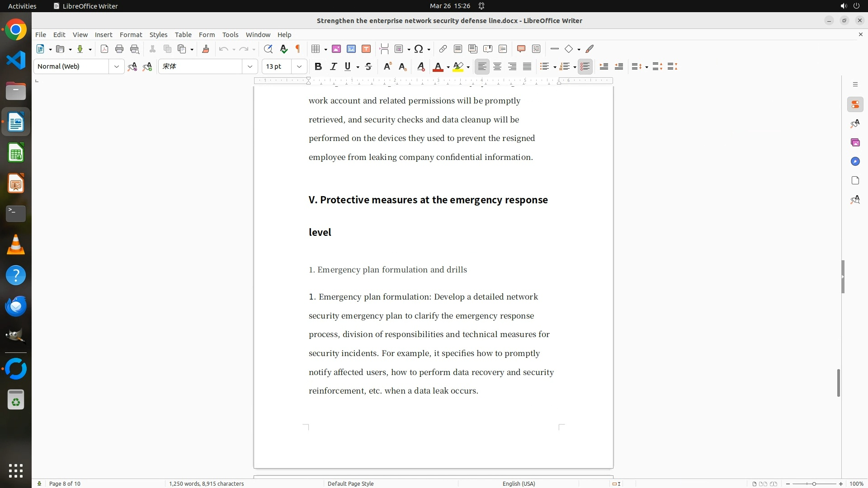Open the Tools menu

coord(230,34)
